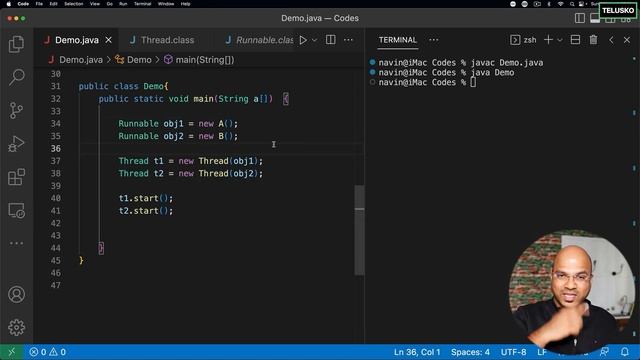Open the Remote Explorer view
The image size is (640, 360).
(x=16, y=211)
